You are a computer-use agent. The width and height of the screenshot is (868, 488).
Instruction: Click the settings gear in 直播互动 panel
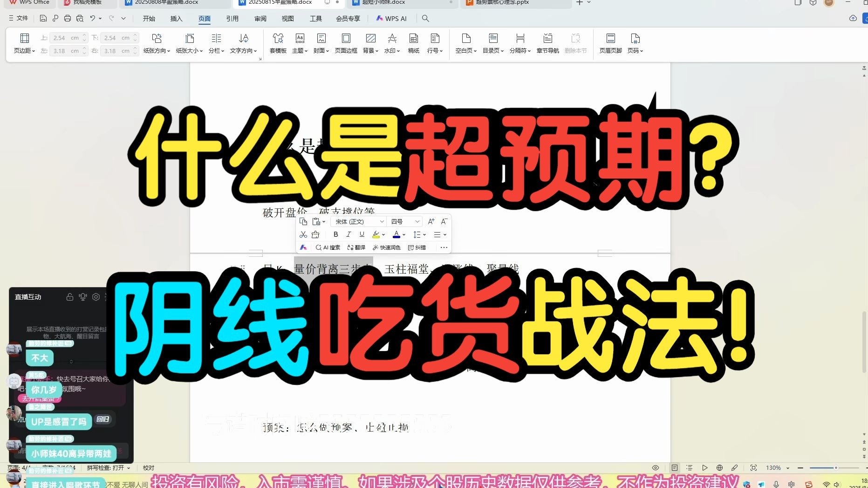(x=96, y=297)
